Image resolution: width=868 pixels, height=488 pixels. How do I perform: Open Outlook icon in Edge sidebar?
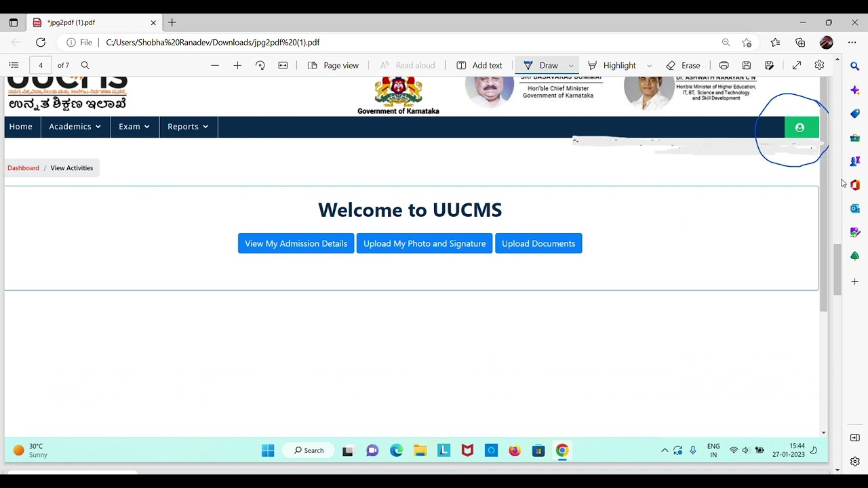(x=855, y=209)
